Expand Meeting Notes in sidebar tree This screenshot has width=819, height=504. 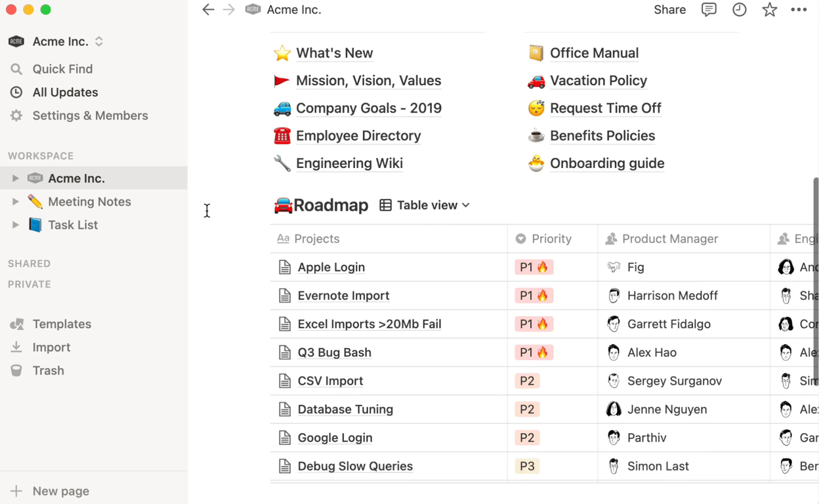15,201
